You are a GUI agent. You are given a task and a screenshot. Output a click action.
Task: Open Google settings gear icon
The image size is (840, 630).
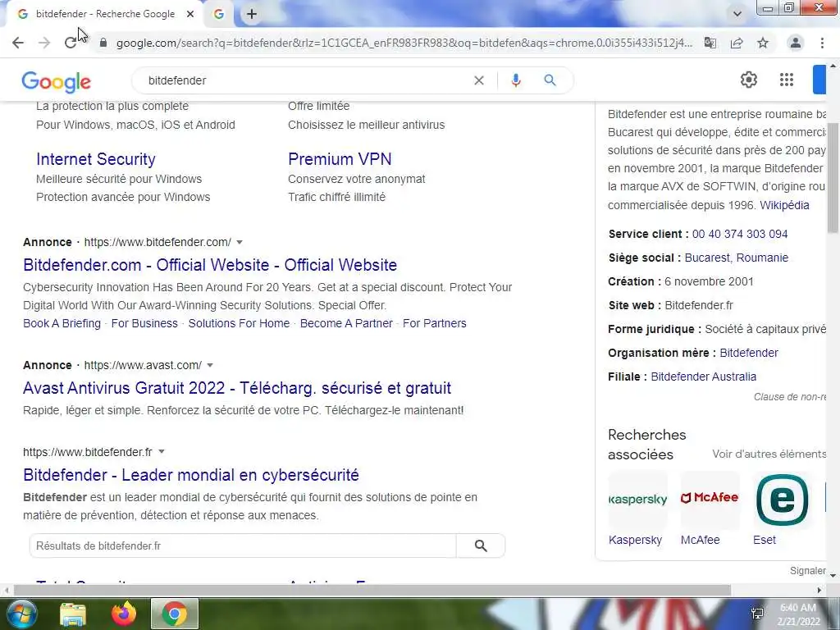pos(749,80)
